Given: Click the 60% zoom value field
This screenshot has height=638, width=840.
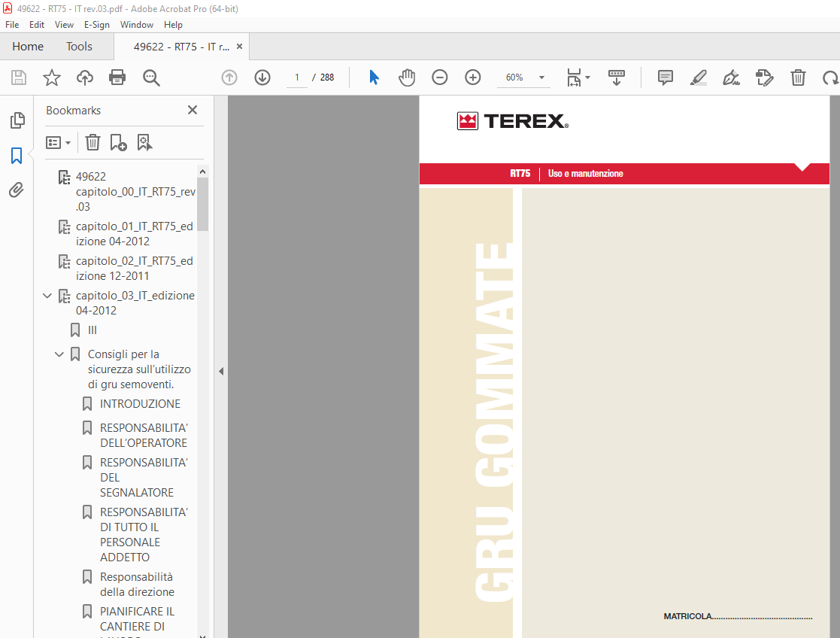Looking at the screenshot, I should (x=514, y=77).
